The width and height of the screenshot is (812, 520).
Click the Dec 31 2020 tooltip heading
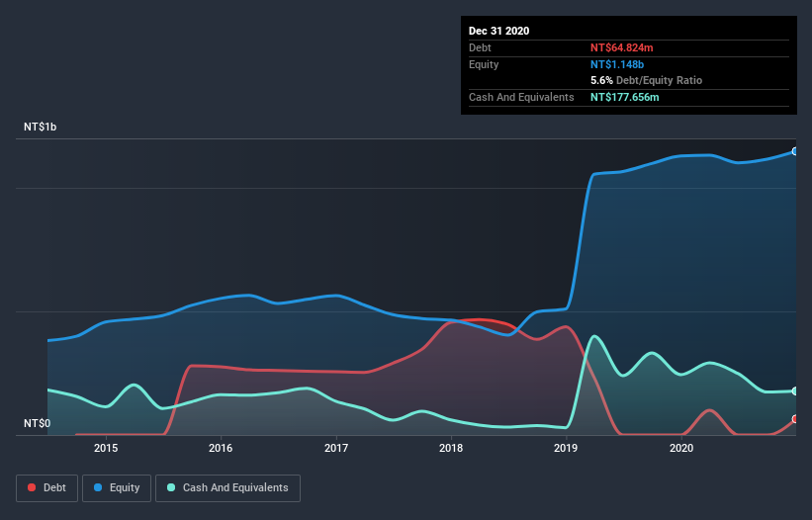tap(498, 31)
